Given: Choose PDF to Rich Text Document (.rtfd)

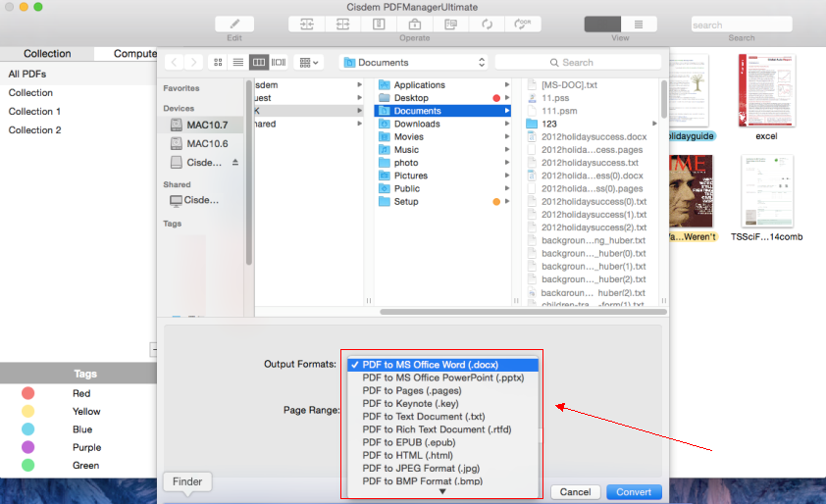Looking at the screenshot, I should (443, 429).
